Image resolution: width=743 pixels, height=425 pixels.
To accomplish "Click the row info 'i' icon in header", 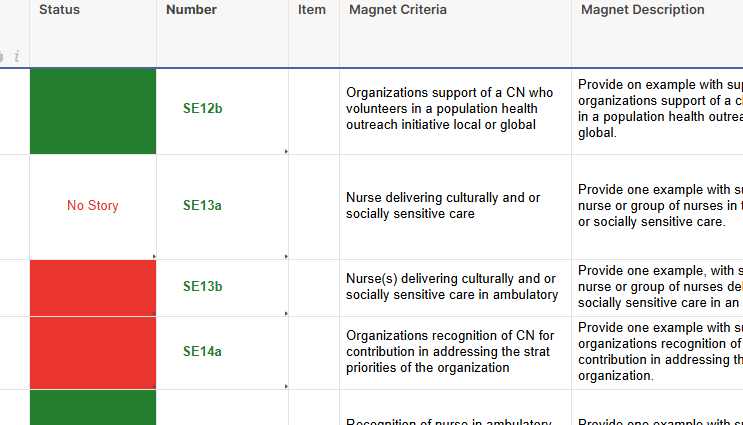I will [x=17, y=56].
